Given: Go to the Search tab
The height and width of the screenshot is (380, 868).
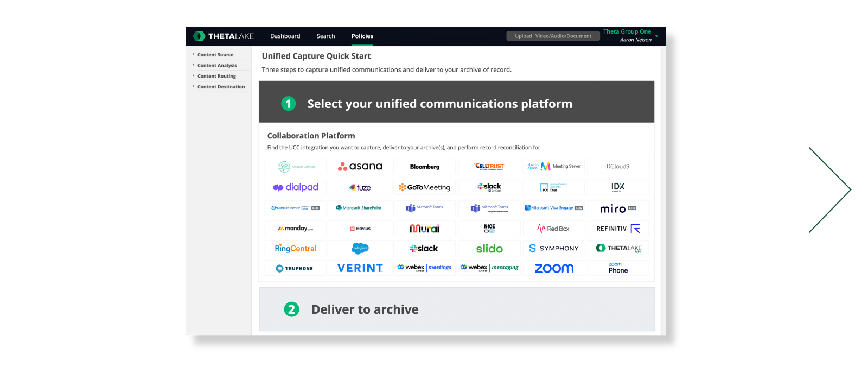Looking at the screenshot, I should point(325,36).
